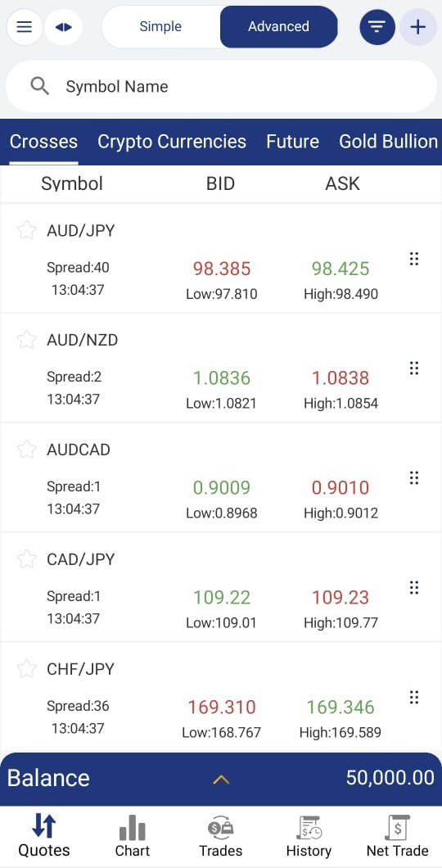Tap the left-right arrows icon
The width and height of the screenshot is (442, 868).
click(x=64, y=26)
